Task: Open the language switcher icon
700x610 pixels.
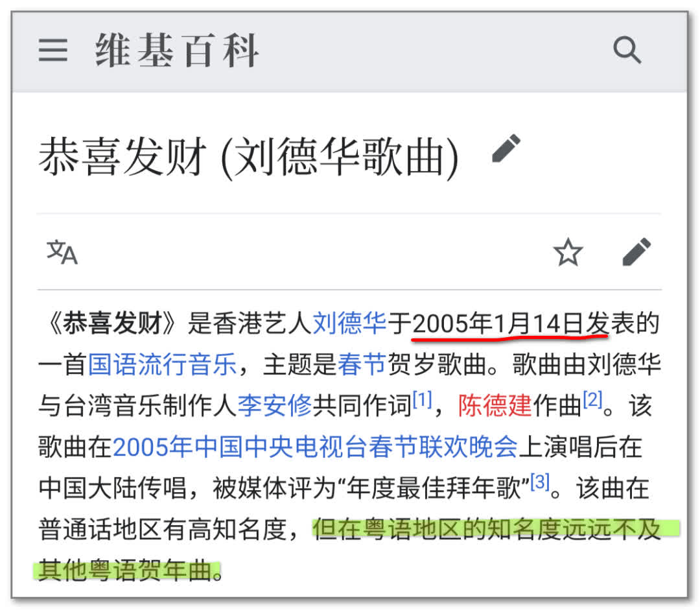Action: coord(62,252)
